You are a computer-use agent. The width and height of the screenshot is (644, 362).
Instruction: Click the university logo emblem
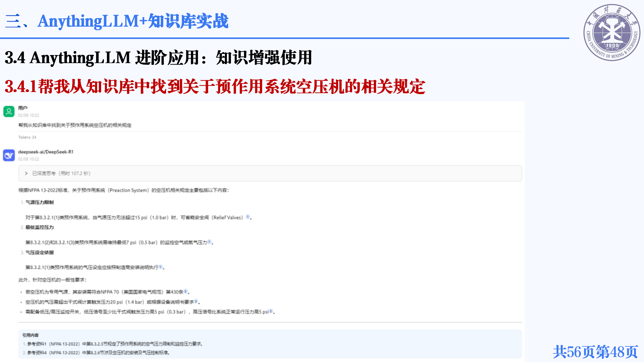(612, 33)
